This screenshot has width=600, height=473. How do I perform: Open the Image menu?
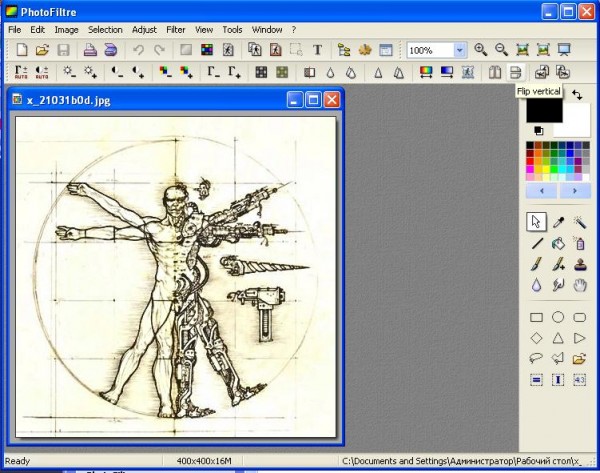click(x=66, y=29)
